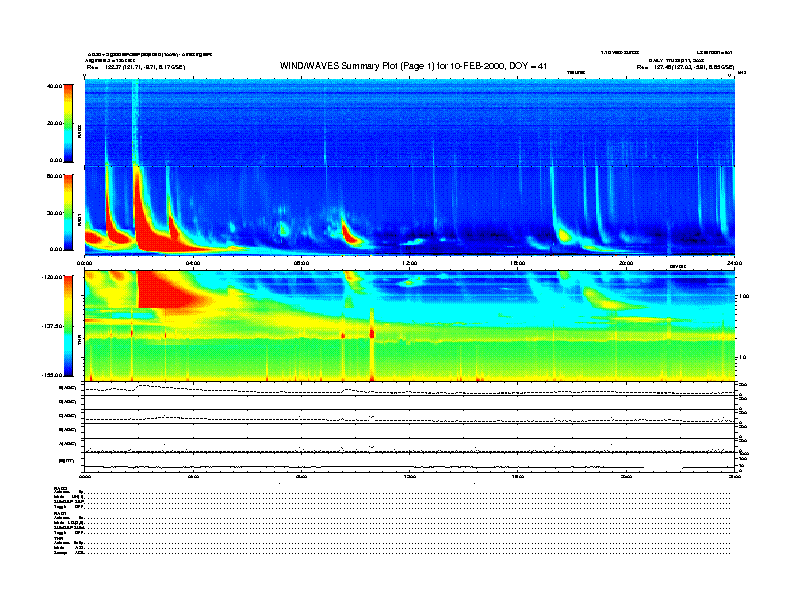Image resolution: width=792 pixels, height=612 pixels.
Task: Click the bottom line-plot panel above the lower time axis
Action: [x=410, y=463]
